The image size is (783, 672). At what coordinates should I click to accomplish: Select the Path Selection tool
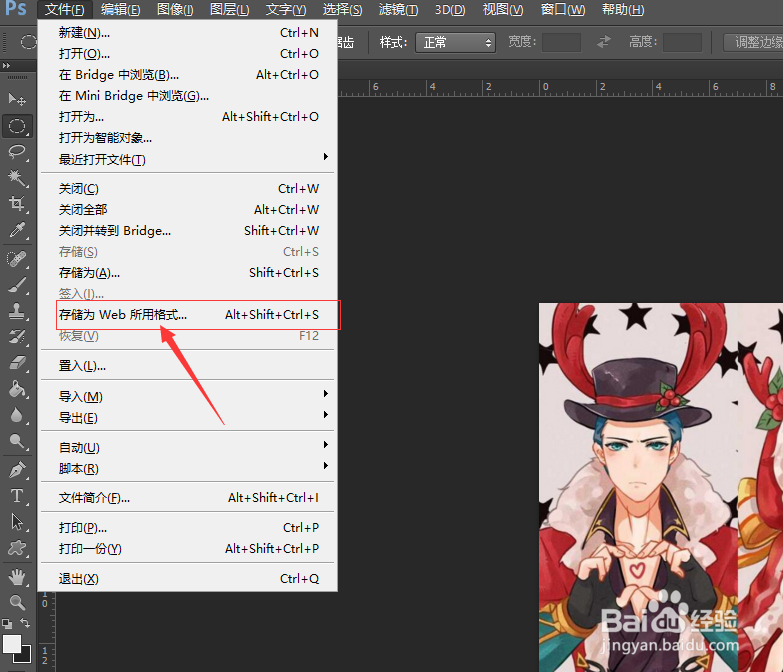[17, 522]
